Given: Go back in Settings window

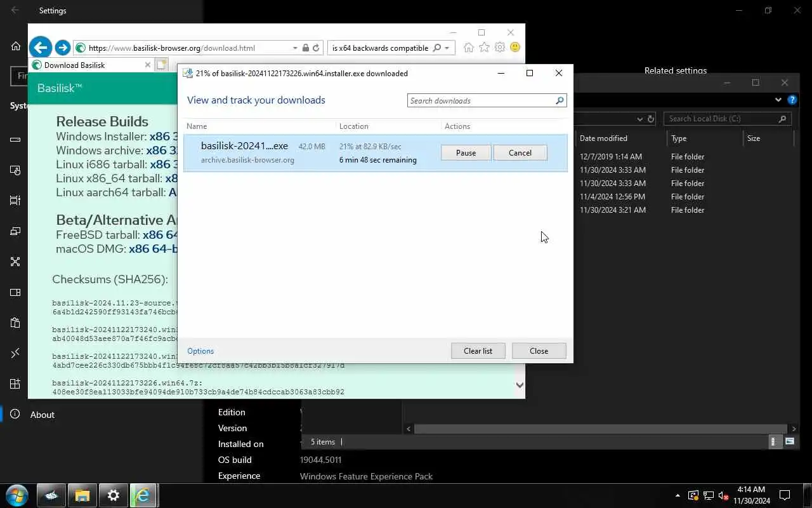Looking at the screenshot, I should click(15, 11).
